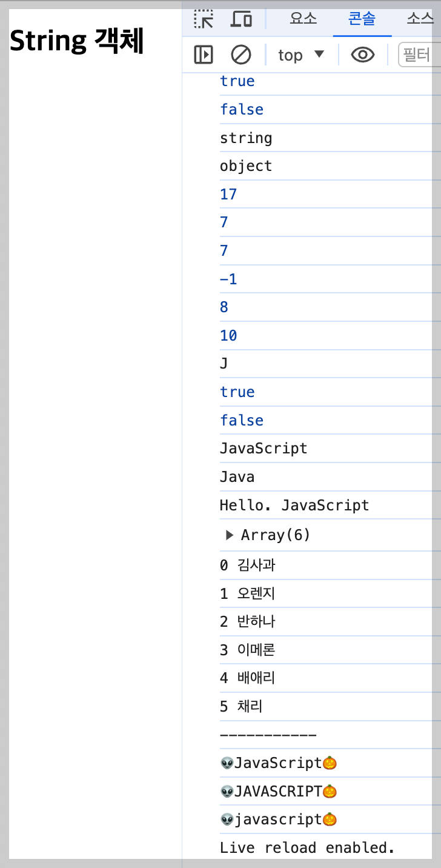Viewport: 441px width, 868px height.
Task: Select the console value 10
Action: pyautogui.click(x=228, y=336)
